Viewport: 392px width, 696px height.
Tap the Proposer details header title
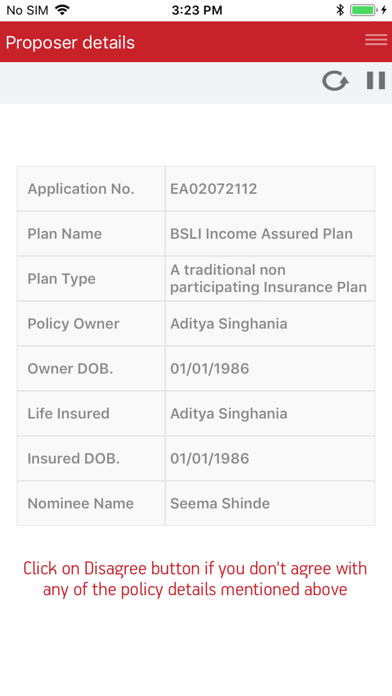click(70, 43)
